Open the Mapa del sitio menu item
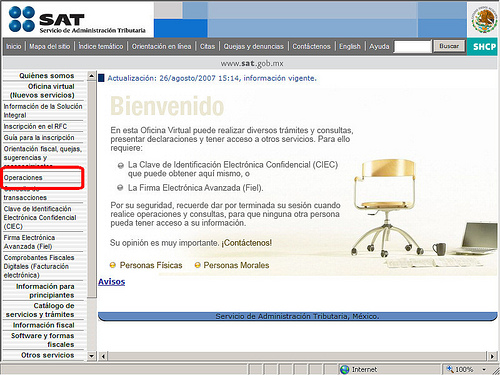The image size is (500, 375). pyautogui.click(x=49, y=46)
